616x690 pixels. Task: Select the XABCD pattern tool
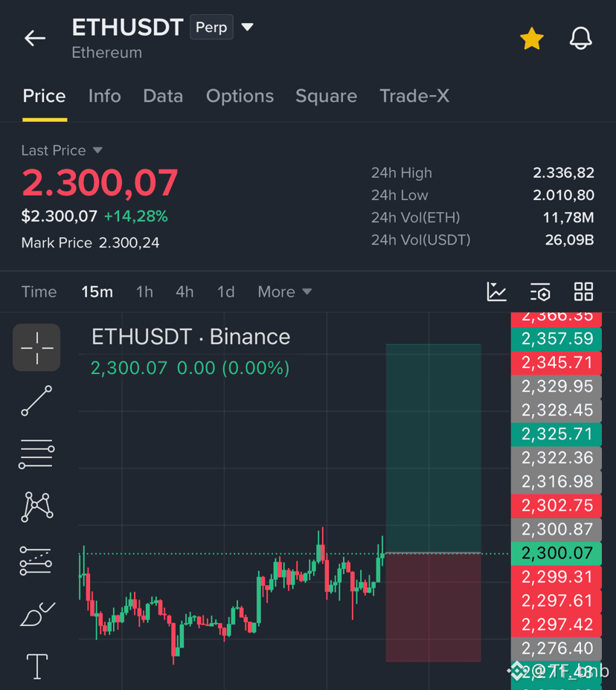37,507
